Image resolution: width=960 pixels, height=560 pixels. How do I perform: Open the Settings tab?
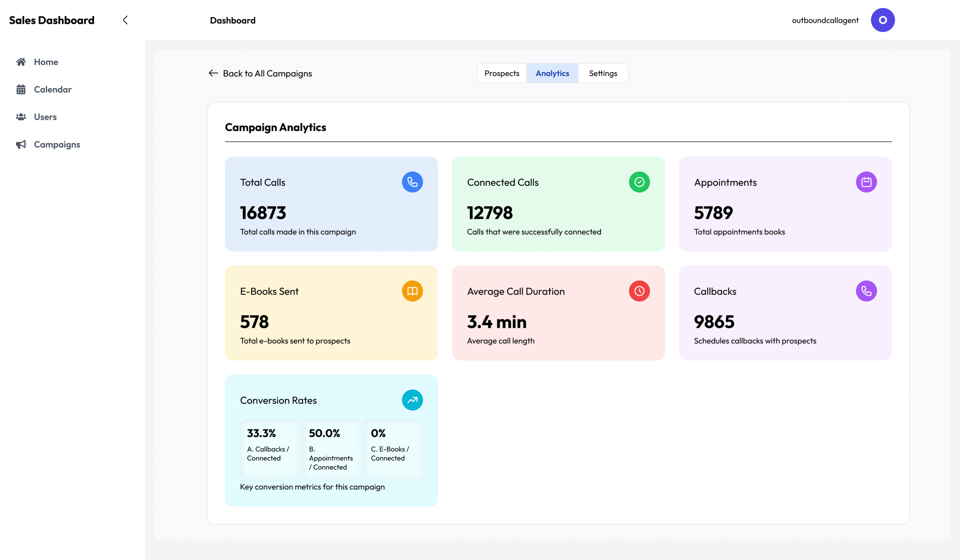[x=603, y=73]
